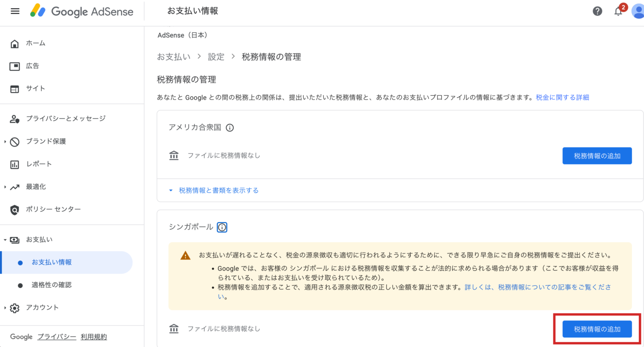Click the Google AdSense logo

pos(82,11)
